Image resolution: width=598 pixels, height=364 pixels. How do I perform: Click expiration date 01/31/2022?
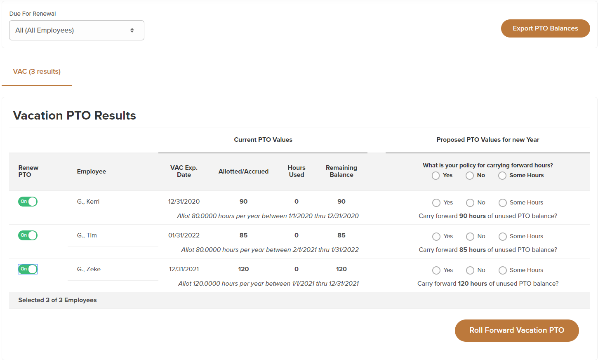tap(184, 235)
